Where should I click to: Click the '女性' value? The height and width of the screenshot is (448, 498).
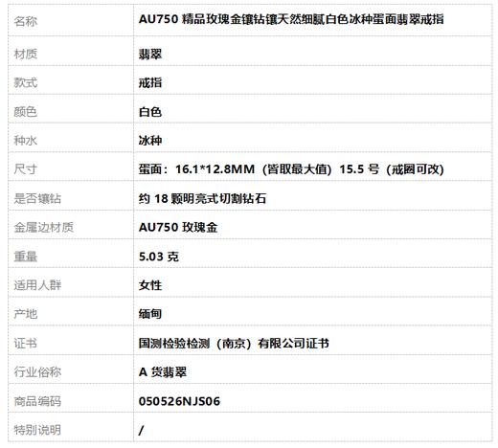pos(150,285)
